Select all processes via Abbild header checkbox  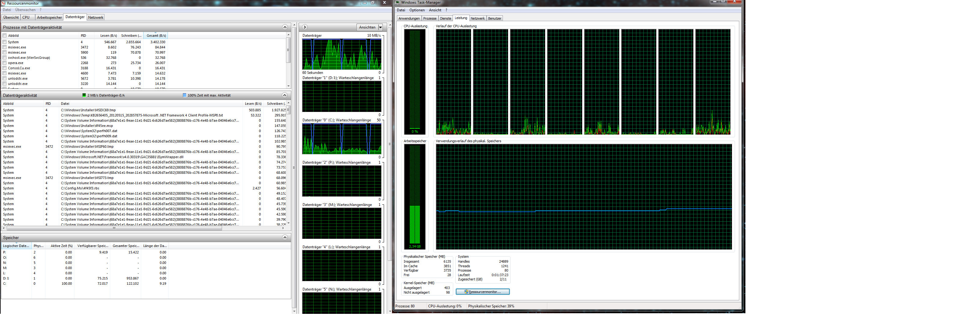[5, 36]
